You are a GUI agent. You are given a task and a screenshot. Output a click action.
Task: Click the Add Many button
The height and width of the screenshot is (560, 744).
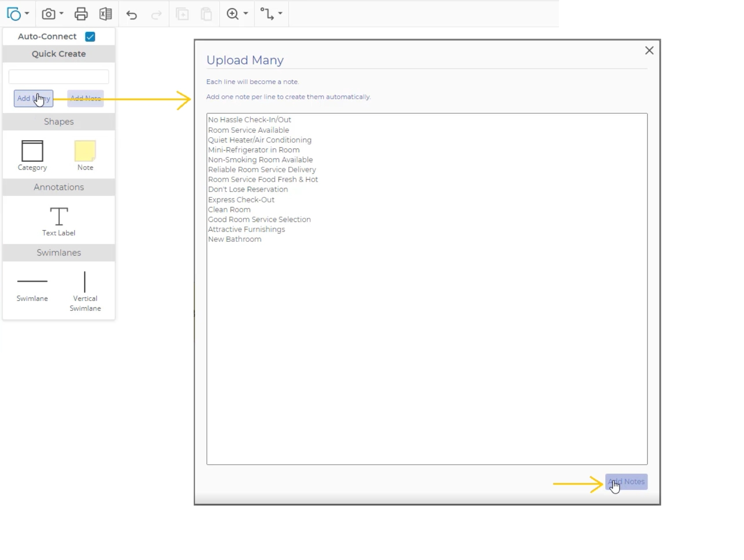(x=33, y=98)
